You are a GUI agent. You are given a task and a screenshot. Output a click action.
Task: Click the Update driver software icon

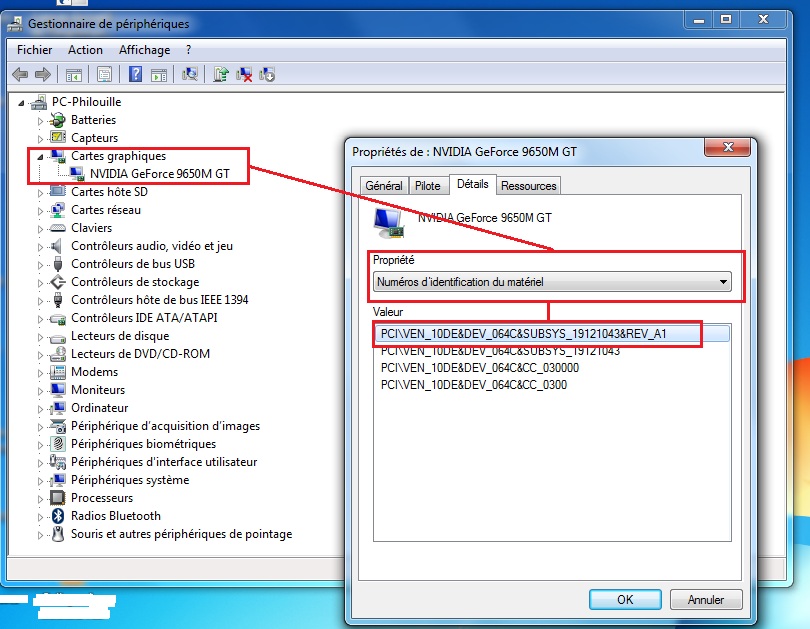(x=221, y=74)
